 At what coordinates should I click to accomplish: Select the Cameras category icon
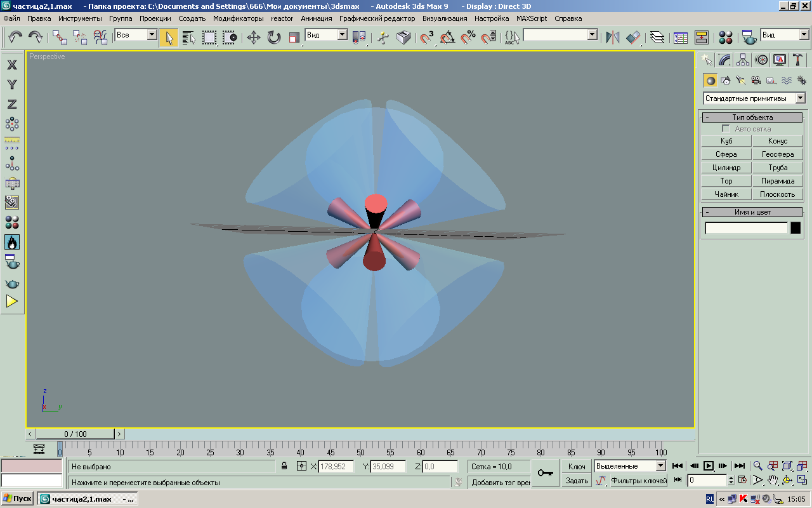pos(756,80)
